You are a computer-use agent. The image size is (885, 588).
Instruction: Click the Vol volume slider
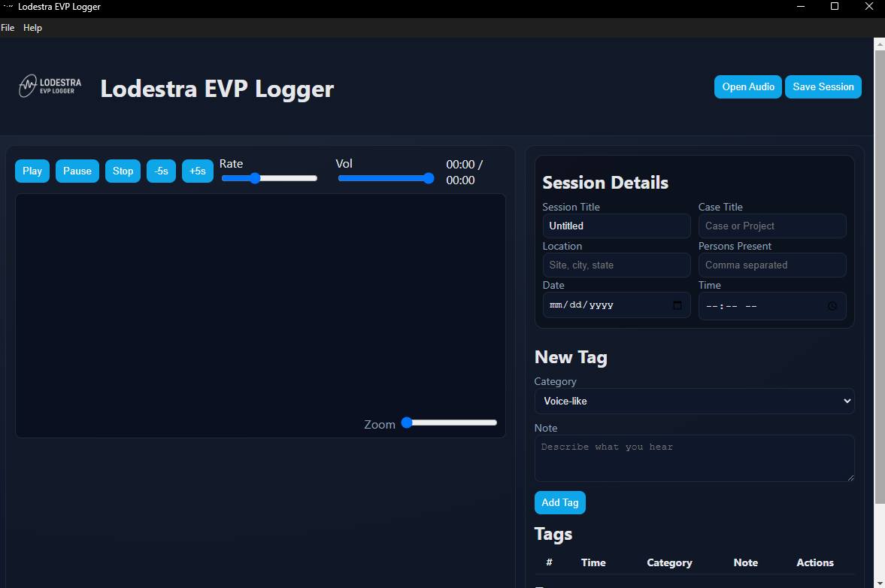[386, 178]
